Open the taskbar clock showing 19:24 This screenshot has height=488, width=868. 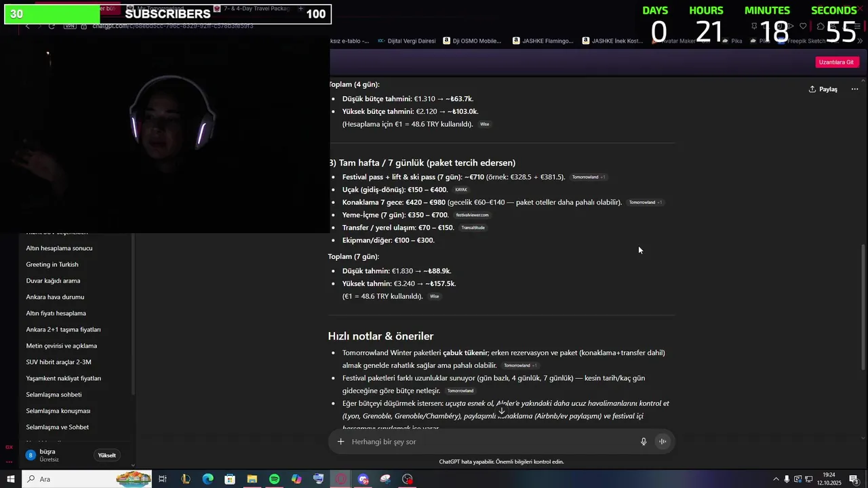[x=829, y=479]
